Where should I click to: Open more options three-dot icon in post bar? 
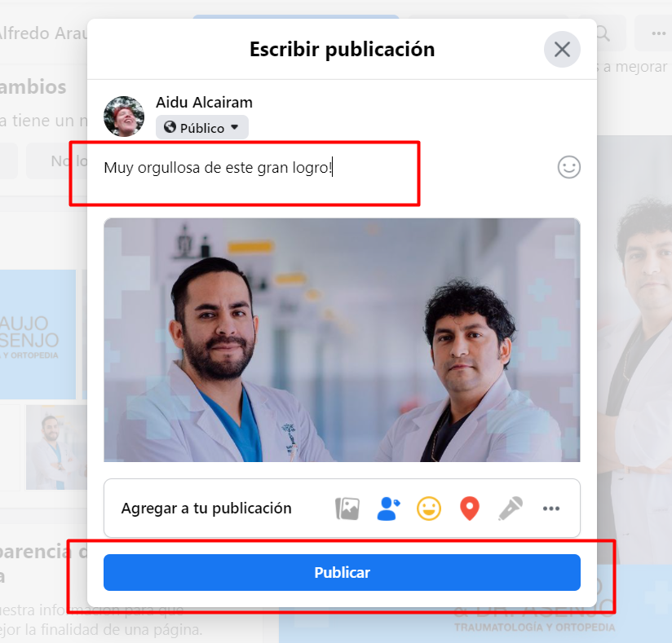click(551, 509)
